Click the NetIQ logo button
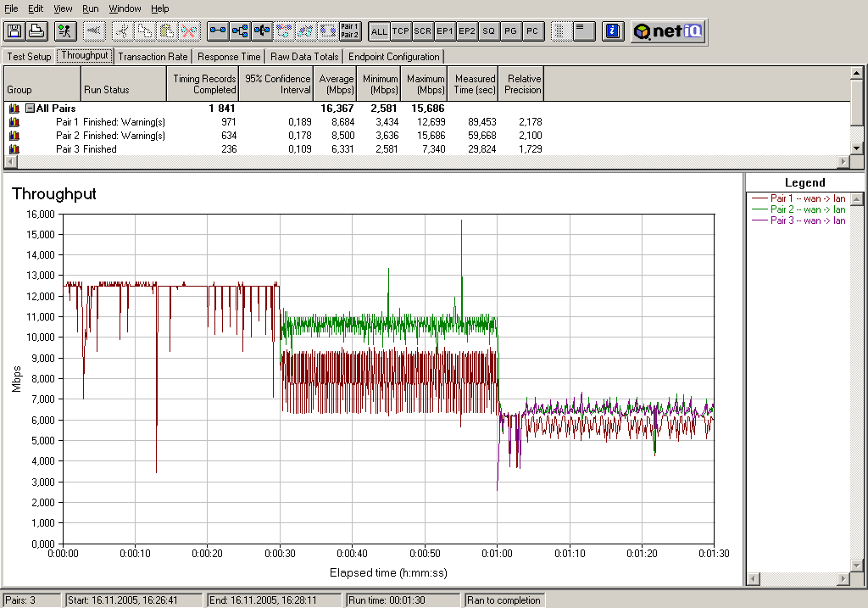Screen dimensions: 868x608 667,31
